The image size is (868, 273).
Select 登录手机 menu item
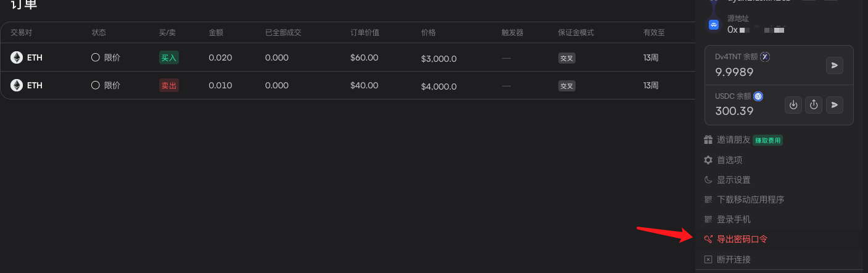734,219
